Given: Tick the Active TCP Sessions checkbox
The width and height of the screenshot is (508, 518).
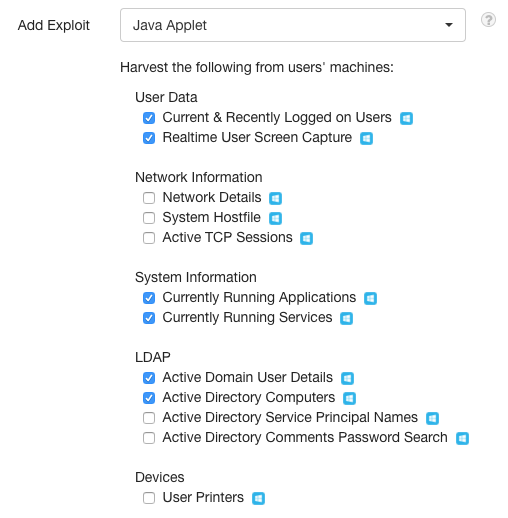Looking at the screenshot, I should click(149, 238).
